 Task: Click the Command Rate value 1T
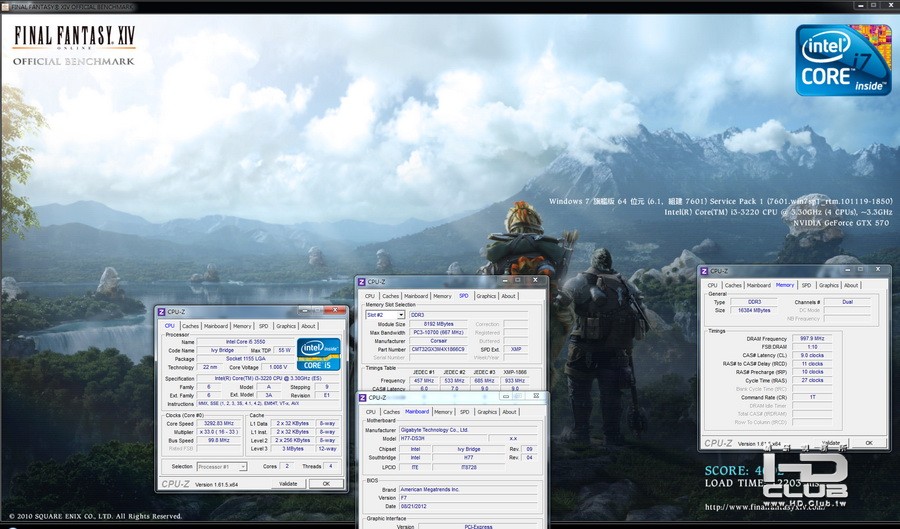coord(812,397)
